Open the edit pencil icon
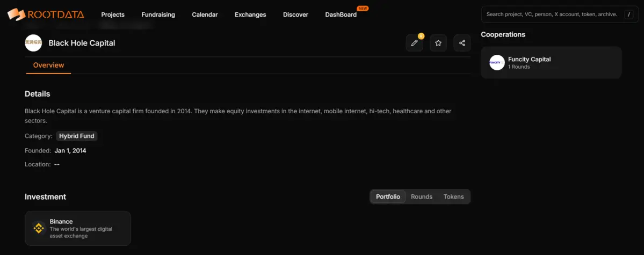 click(415, 43)
